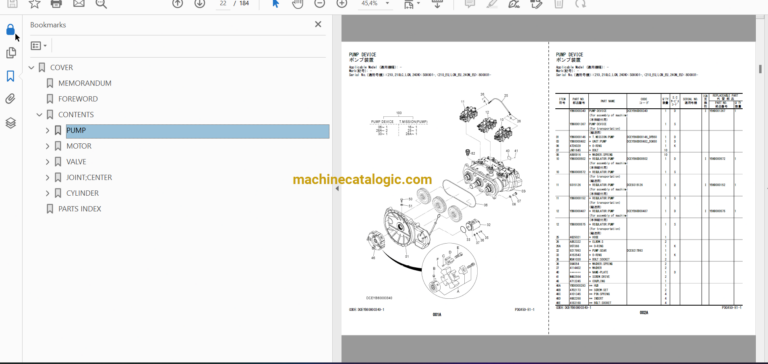Viewport: 768px width, 364px height.
Task: Click the Delete trash icon
Action: (x=558, y=3)
